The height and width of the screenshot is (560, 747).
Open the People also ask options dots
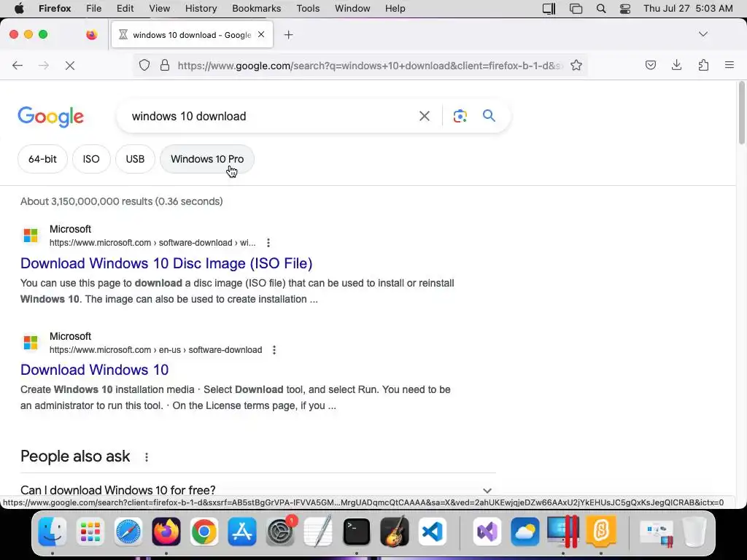click(x=146, y=457)
